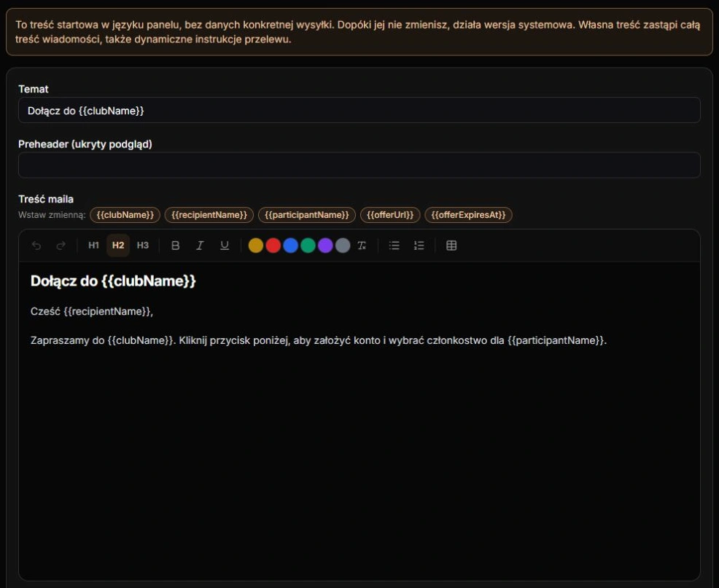Image resolution: width=719 pixels, height=588 pixels.
Task: Toggle underline formatting
Action: [x=225, y=246]
